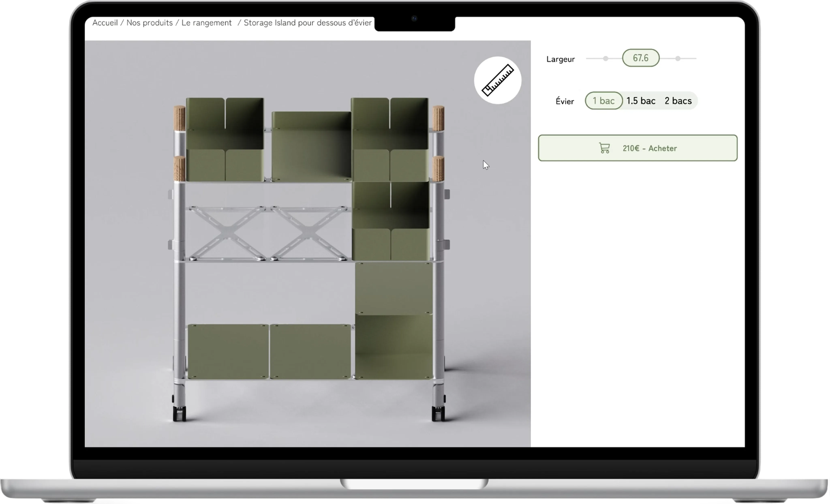
Task: Click the bottom-left green panel of shelf
Action: coord(228,351)
